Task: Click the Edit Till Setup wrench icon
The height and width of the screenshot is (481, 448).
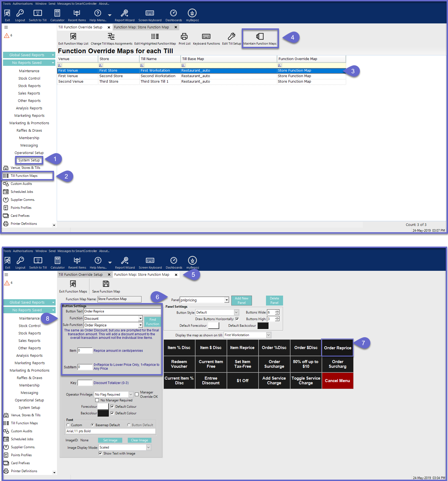Action: 231,37
